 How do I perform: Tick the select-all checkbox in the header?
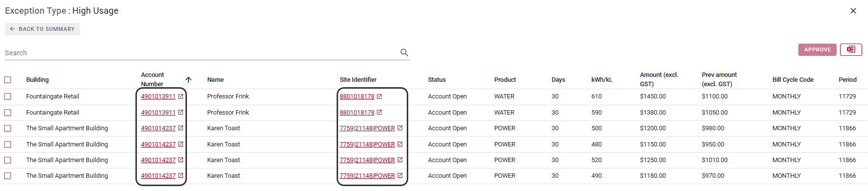pos(8,80)
